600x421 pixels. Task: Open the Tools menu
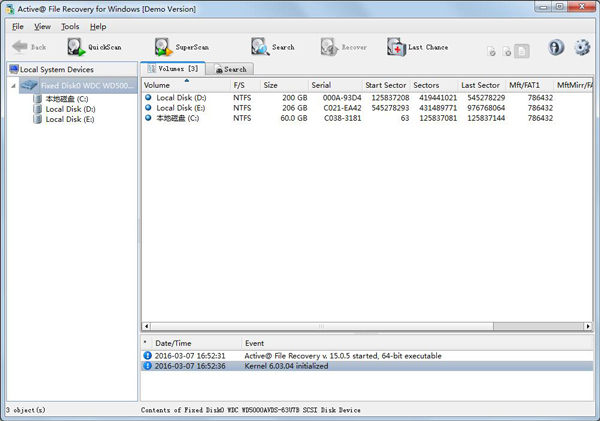[70, 27]
